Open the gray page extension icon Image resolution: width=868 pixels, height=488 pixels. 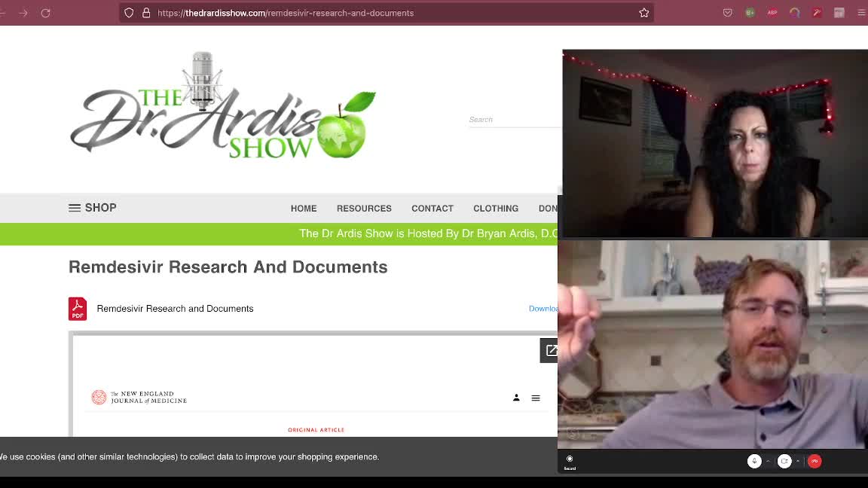(x=839, y=12)
